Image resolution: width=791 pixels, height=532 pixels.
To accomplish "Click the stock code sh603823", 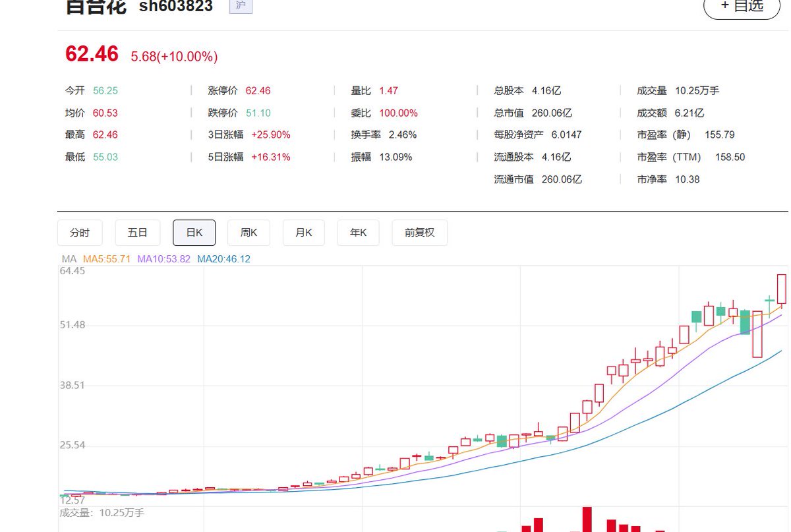I will pyautogui.click(x=176, y=7).
